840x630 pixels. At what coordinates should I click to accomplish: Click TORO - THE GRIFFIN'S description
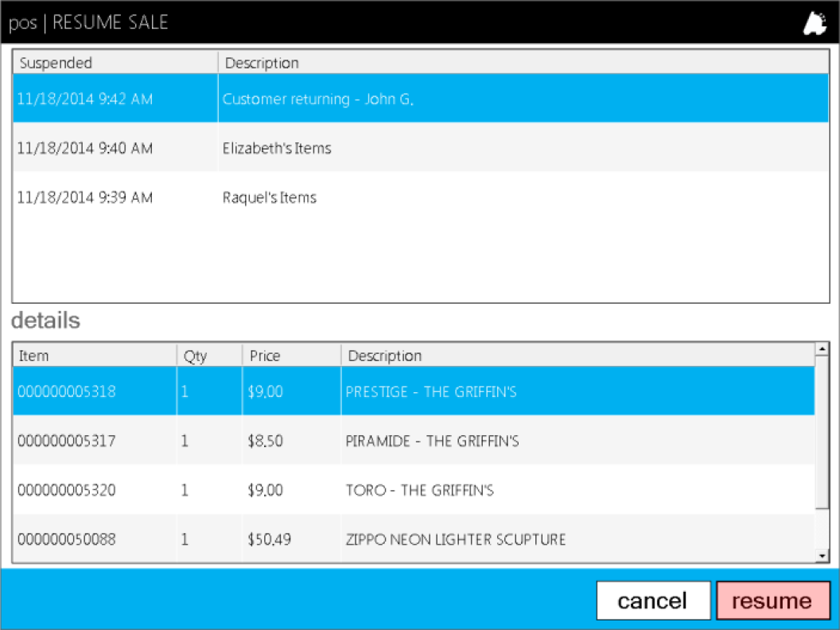(420, 490)
